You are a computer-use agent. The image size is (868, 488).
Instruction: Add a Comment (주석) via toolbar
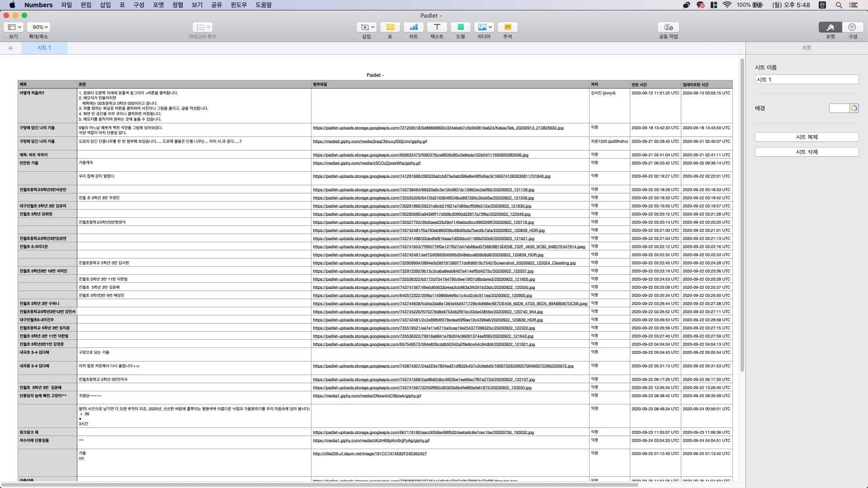(507, 28)
